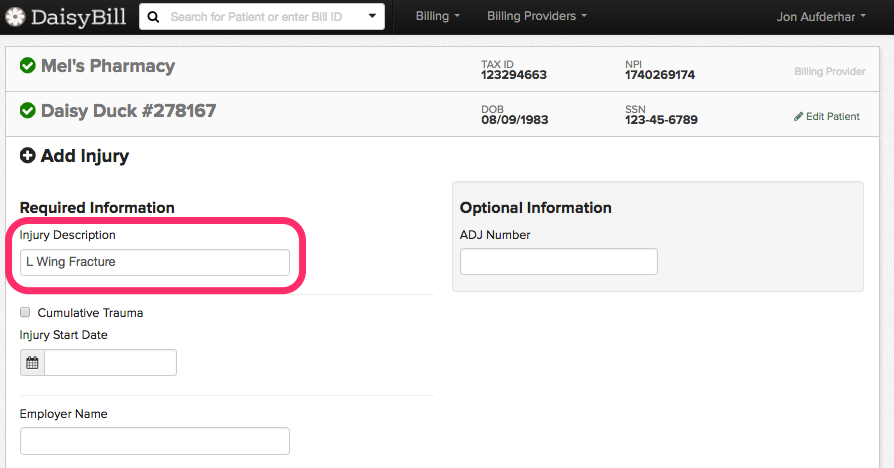This screenshot has height=468, width=894.
Task: Open calendar icon for Injury Start Date
Action: [x=32, y=363]
